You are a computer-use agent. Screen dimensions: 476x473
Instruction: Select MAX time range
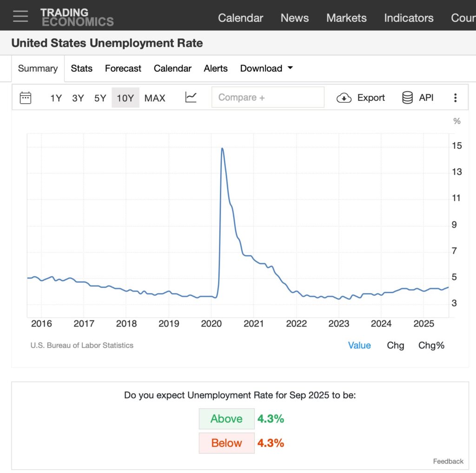tap(155, 98)
